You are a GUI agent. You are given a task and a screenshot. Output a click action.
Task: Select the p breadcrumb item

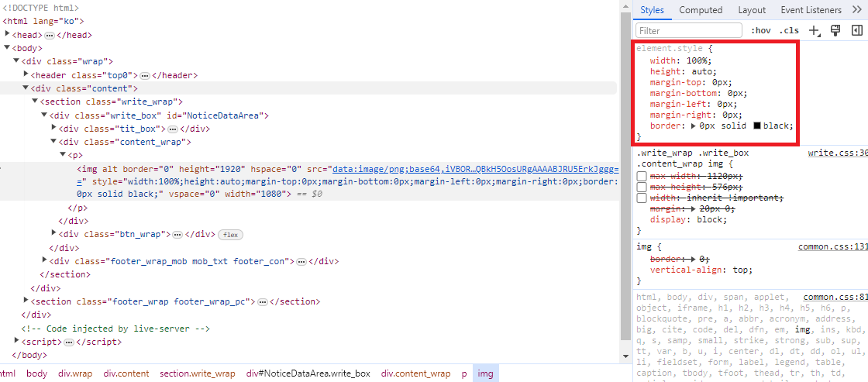[x=464, y=373]
